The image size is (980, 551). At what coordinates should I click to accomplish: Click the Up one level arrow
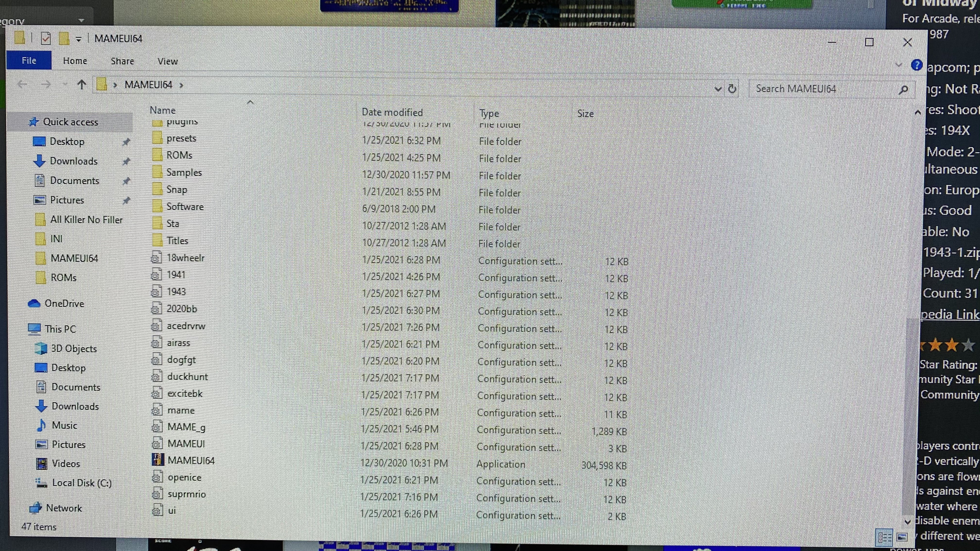tap(81, 84)
